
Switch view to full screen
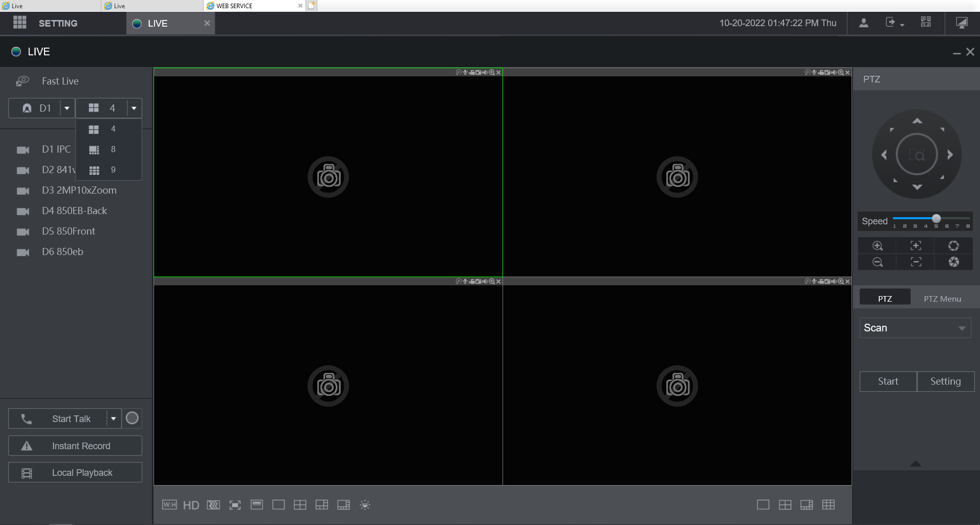pyautogui.click(x=235, y=505)
